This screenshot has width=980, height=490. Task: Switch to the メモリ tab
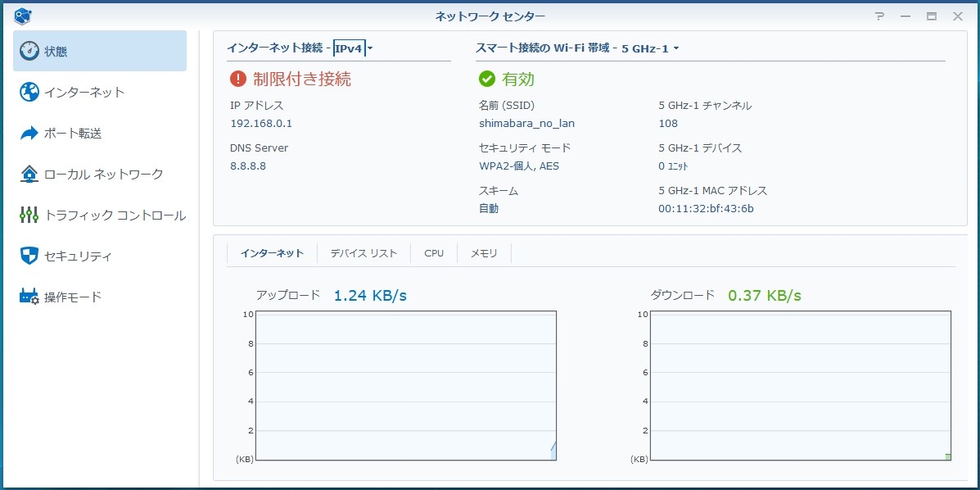point(484,253)
